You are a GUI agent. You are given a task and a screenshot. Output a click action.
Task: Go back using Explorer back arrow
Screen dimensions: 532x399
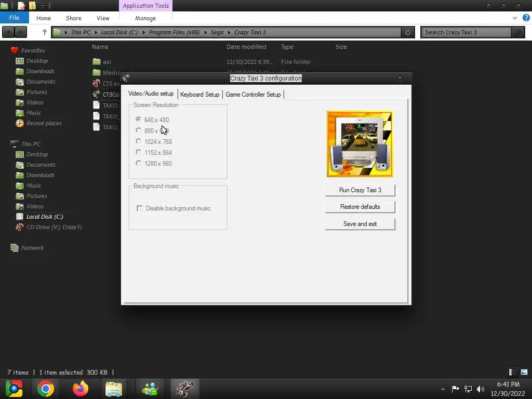click(x=8, y=32)
